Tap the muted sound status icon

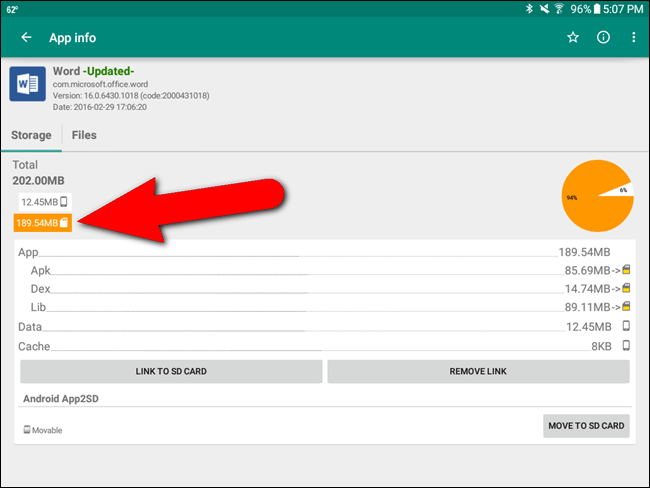tap(544, 9)
